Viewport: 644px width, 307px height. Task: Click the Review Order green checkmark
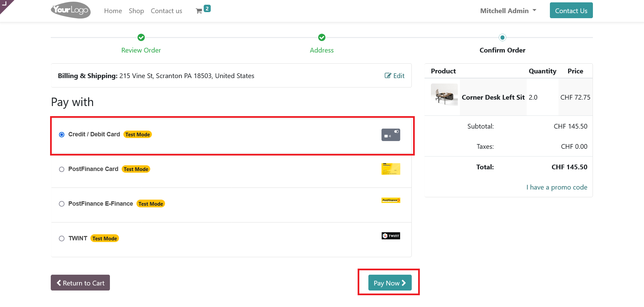[x=141, y=37]
